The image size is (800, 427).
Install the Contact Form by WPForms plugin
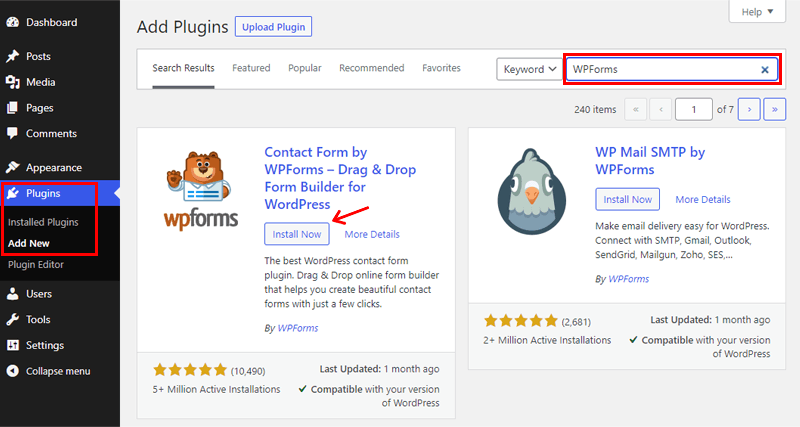(296, 234)
